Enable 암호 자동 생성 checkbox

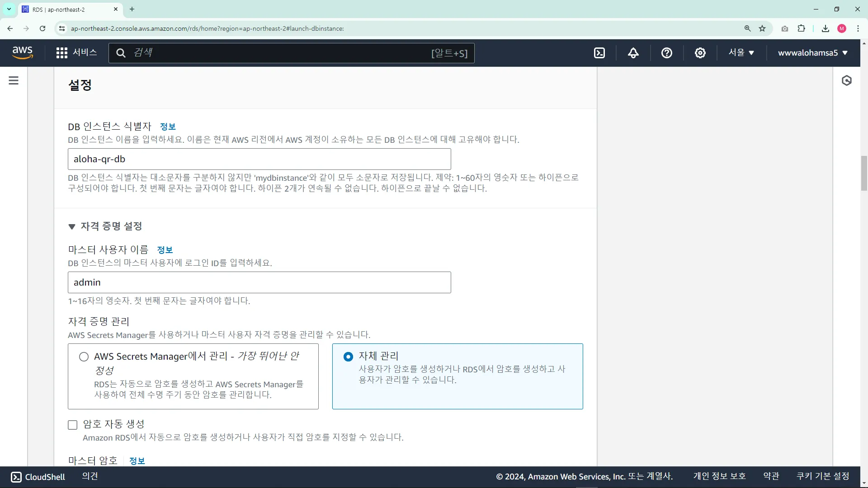point(73,425)
